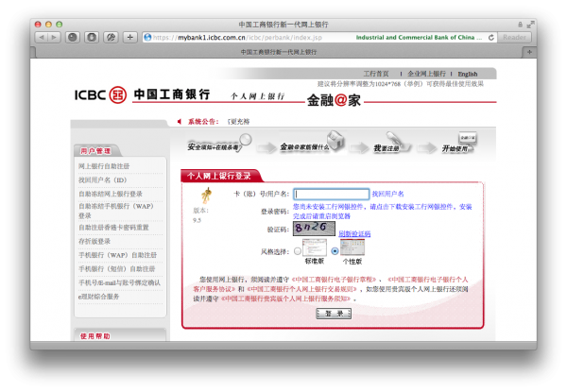567x392 pixels.
Task: Open 找回用户名（ID） in the sidebar
Action: click(103, 179)
